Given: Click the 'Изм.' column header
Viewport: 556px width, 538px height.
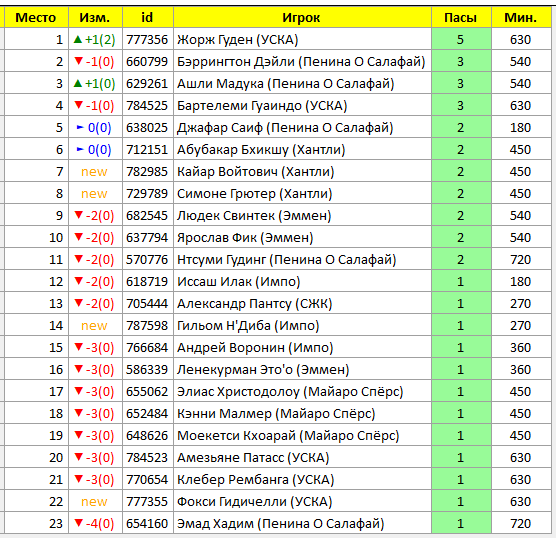Looking at the screenshot, I should click(x=95, y=17).
